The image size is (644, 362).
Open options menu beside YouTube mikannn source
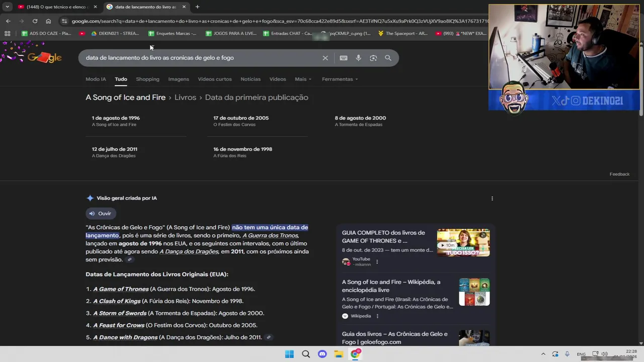click(377, 261)
